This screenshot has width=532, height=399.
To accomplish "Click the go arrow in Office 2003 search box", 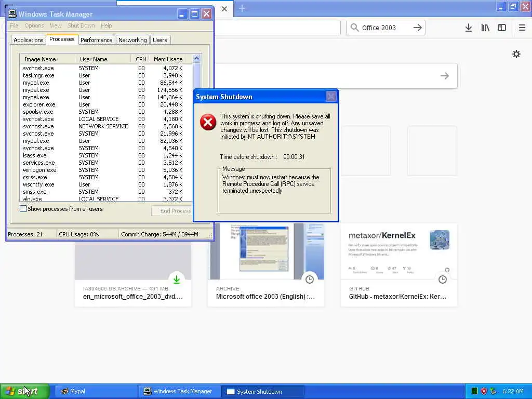I will click(x=418, y=28).
